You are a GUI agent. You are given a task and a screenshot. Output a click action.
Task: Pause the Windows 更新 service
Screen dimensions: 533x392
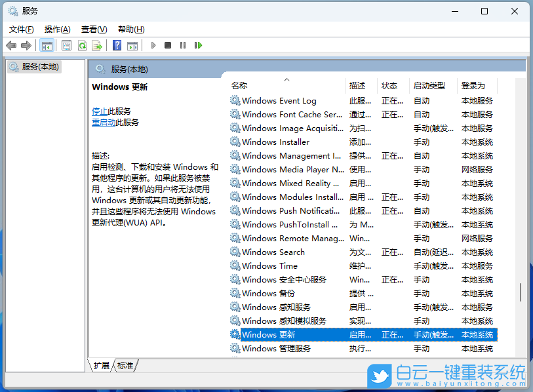point(184,45)
